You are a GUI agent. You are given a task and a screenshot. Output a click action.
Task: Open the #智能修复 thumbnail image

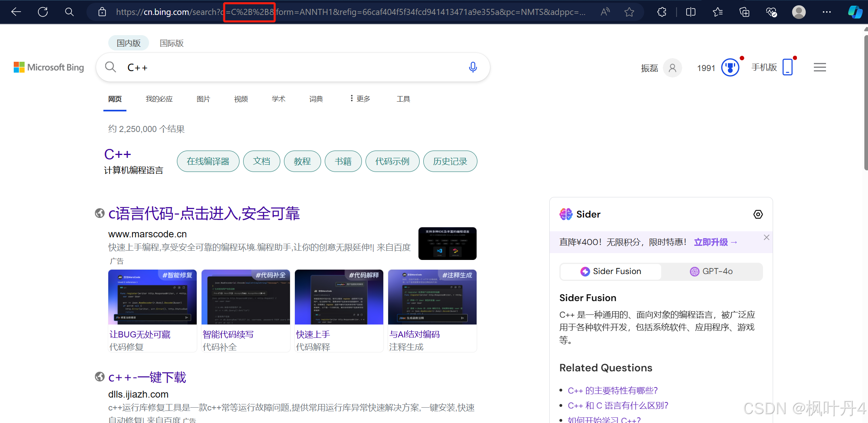click(152, 297)
